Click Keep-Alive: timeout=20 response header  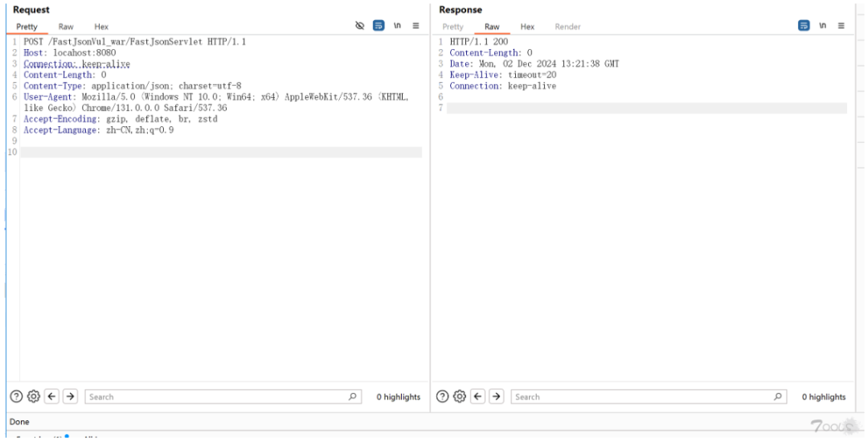pyautogui.click(x=503, y=75)
